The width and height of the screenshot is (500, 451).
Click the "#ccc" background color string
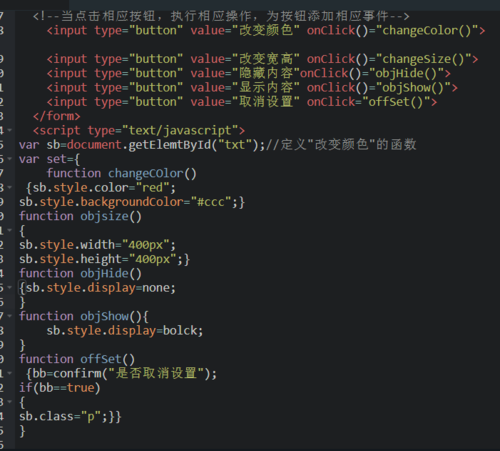[x=211, y=202]
